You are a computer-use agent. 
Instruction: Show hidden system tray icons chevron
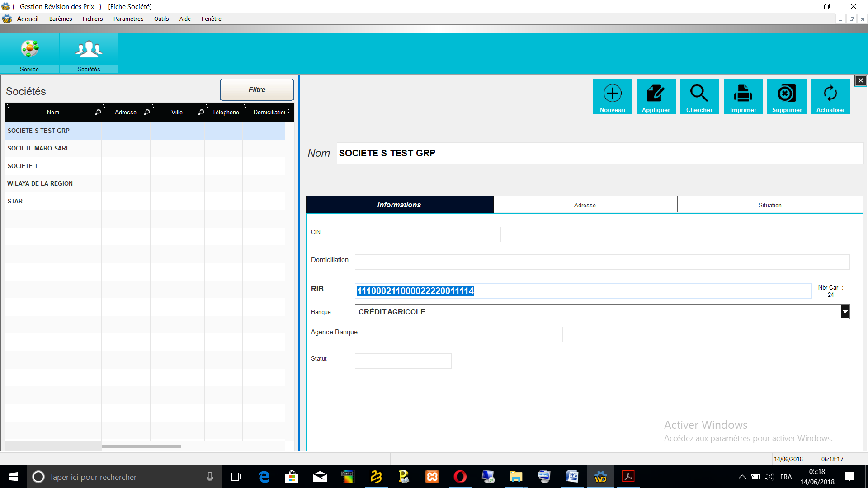point(742,477)
